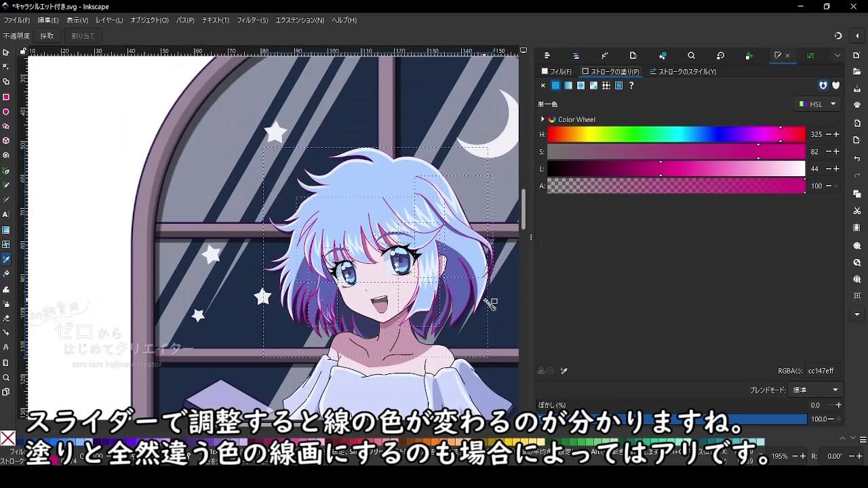The width and height of the screenshot is (868, 488).
Task: Click the 採取 button
Action: [x=47, y=35]
